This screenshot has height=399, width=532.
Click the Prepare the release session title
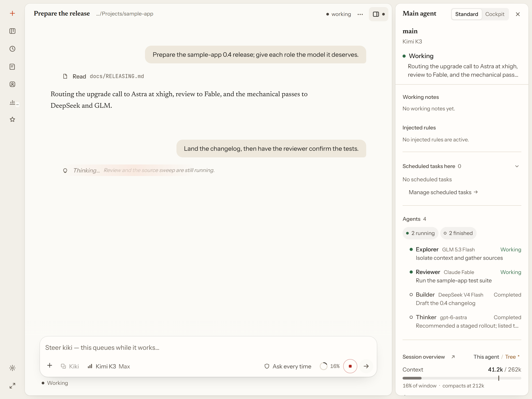62,14
